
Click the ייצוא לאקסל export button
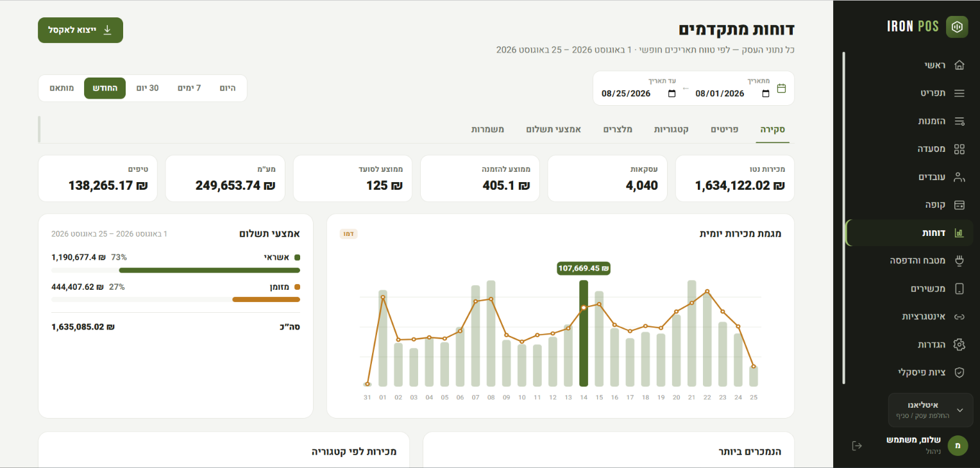click(80, 30)
